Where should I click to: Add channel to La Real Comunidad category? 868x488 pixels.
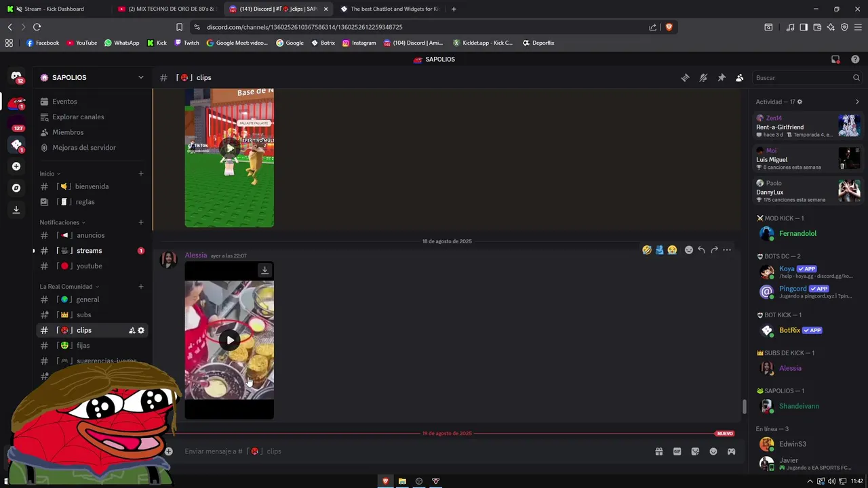pos(141,287)
